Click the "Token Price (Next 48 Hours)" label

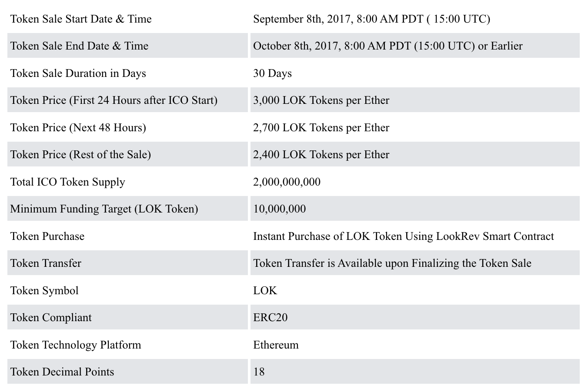click(78, 128)
